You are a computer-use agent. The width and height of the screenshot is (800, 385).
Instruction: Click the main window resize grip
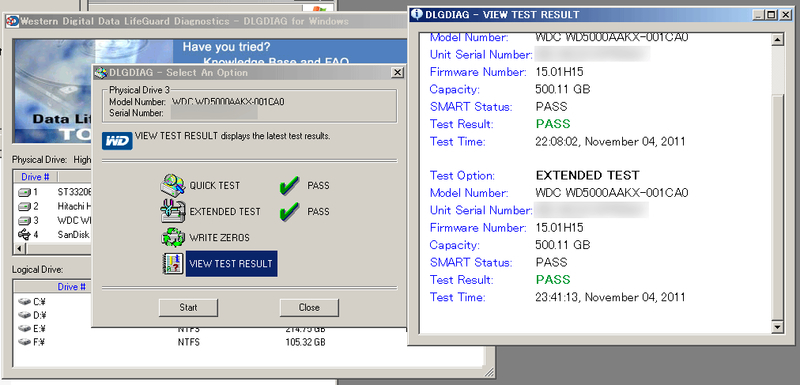(x=489, y=372)
